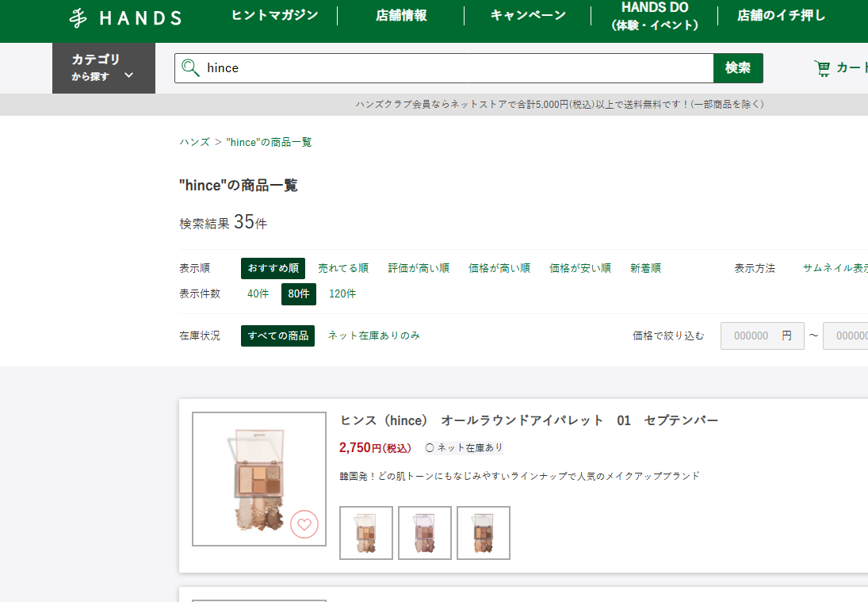This screenshot has width=868, height=602.
Task: Click the search field containing hince
Action: pos(444,68)
